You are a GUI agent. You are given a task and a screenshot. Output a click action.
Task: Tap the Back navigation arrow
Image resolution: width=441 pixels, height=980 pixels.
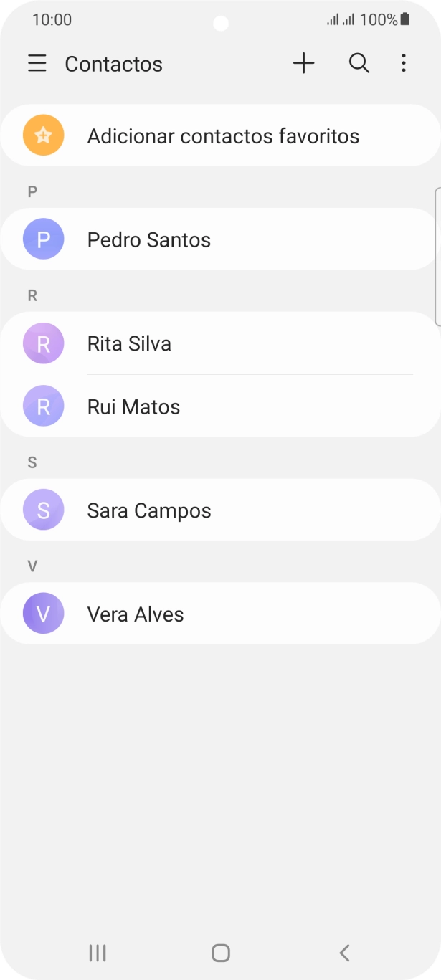pos(343,953)
